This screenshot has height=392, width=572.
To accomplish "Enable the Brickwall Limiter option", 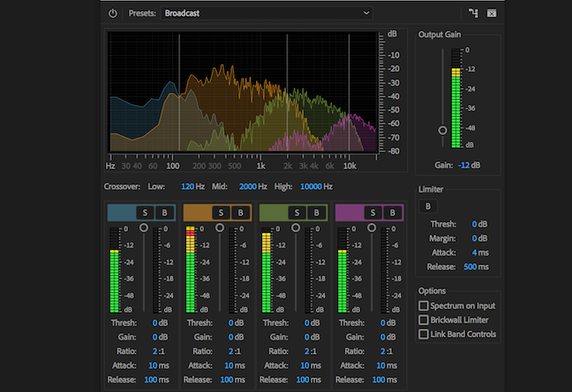I will pyautogui.click(x=423, y=319).
